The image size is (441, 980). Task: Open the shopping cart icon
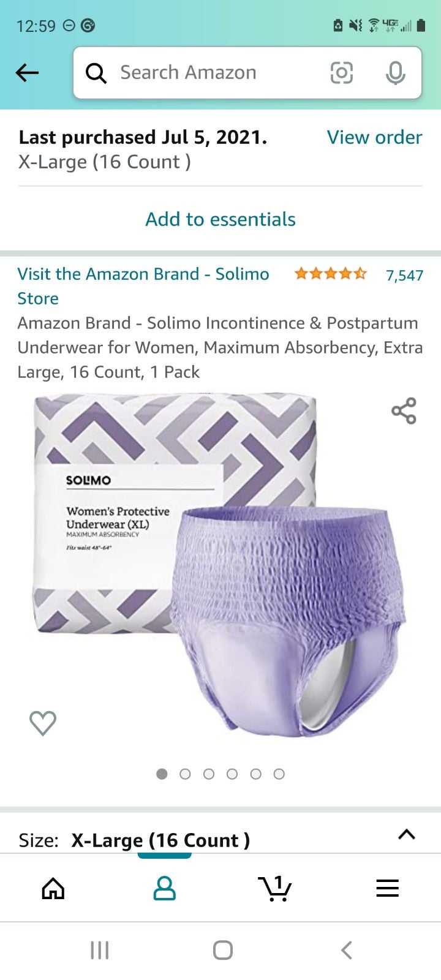coord(275,888)
